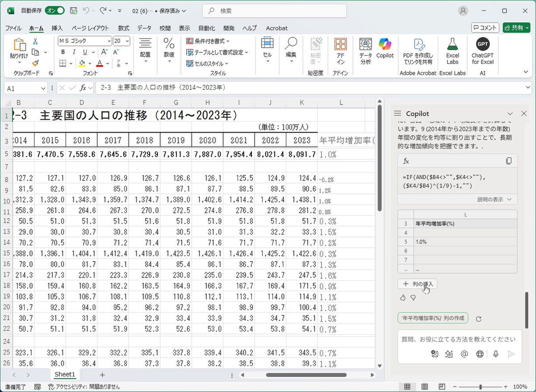The image size is (536, 392).
Task: Click the 列の挿入 button in Copilot
Action: tap(417, 284)
